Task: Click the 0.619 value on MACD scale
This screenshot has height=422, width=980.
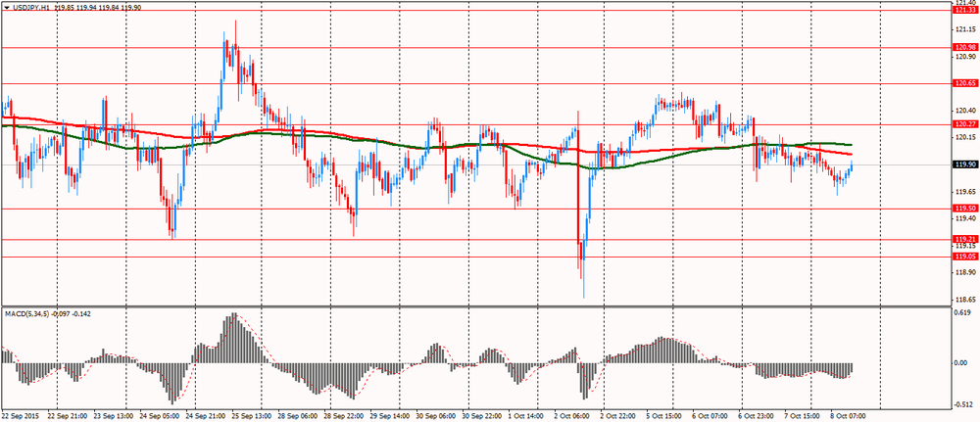Action: [962, 312]
